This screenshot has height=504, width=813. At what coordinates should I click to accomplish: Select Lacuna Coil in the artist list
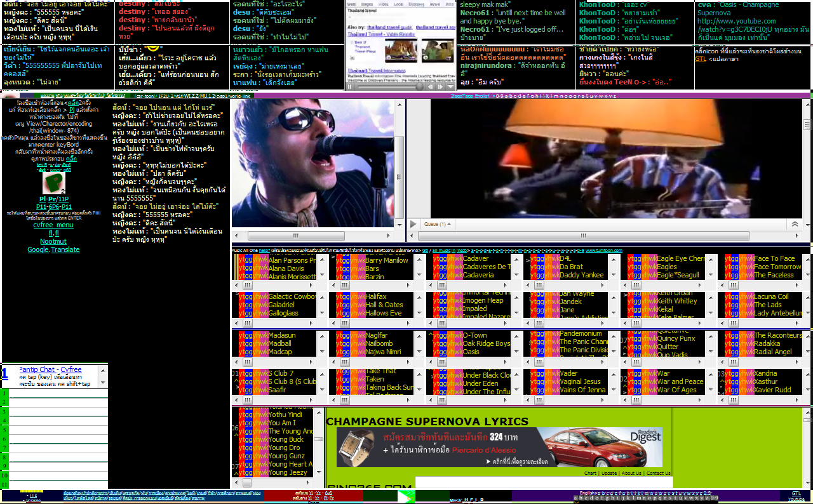771,296
